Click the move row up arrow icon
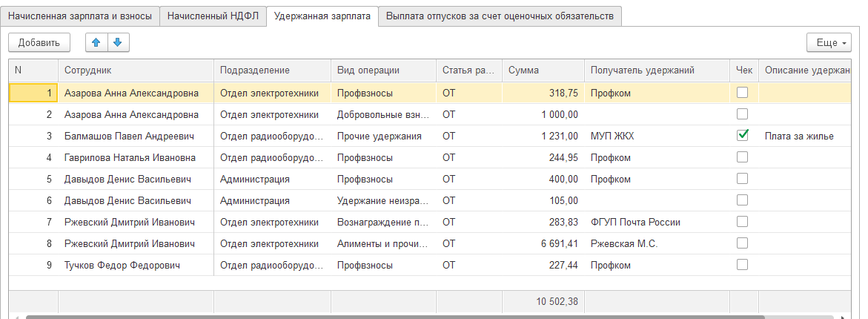 click(x=96, y=42)
